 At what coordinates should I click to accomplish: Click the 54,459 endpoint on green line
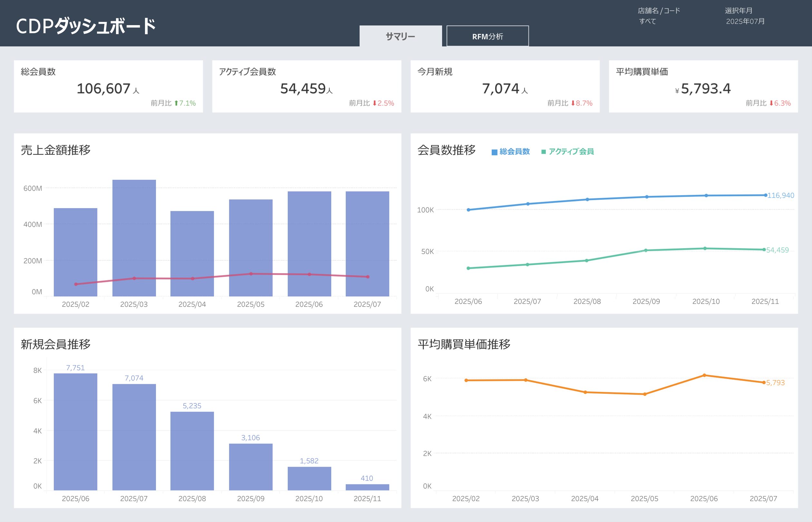click(x=764, y=250)
